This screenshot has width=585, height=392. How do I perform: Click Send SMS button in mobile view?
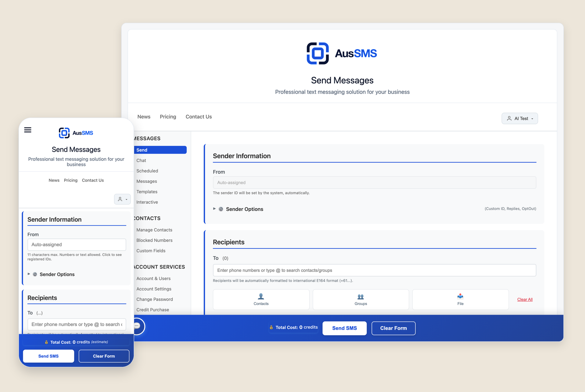click(49, 356)
